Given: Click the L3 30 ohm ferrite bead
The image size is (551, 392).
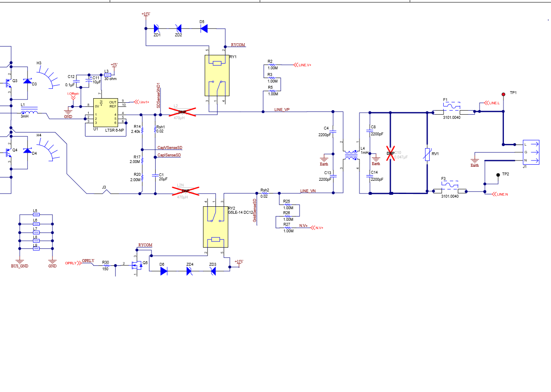Looking at the screenshot, I should coord(107,75).
